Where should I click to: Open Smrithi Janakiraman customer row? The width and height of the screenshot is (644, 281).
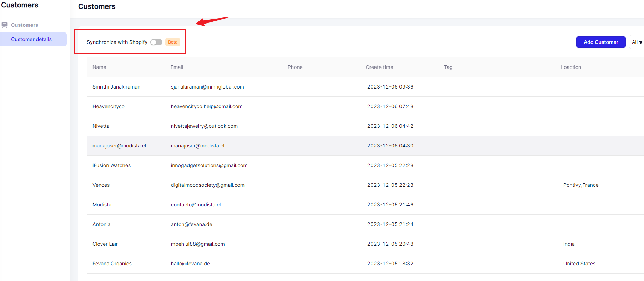[x=365, y=87]
